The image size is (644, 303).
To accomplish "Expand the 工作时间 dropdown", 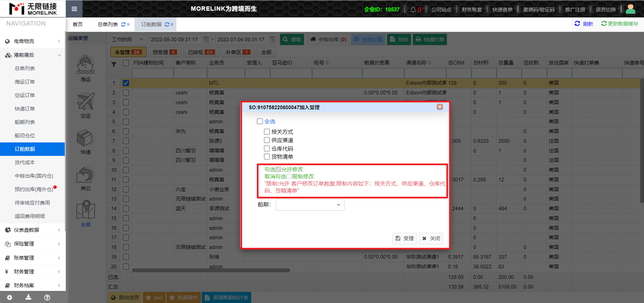I will [128, 40].
